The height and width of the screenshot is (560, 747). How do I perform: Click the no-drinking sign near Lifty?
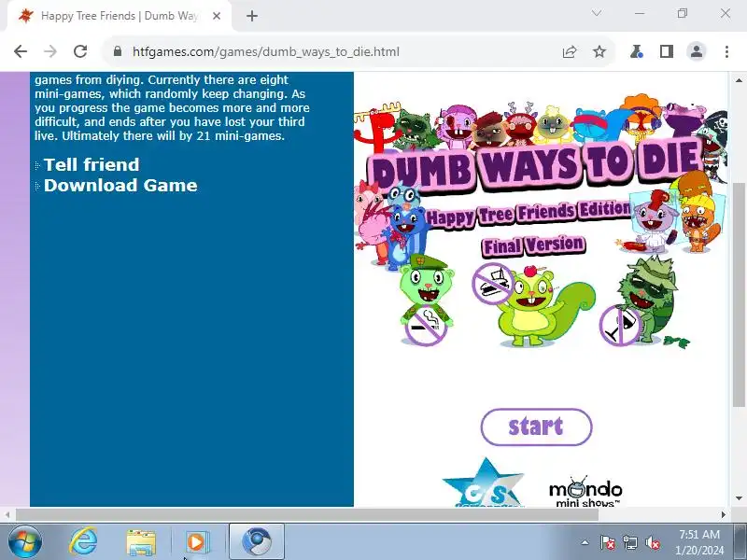coord(620,325)
